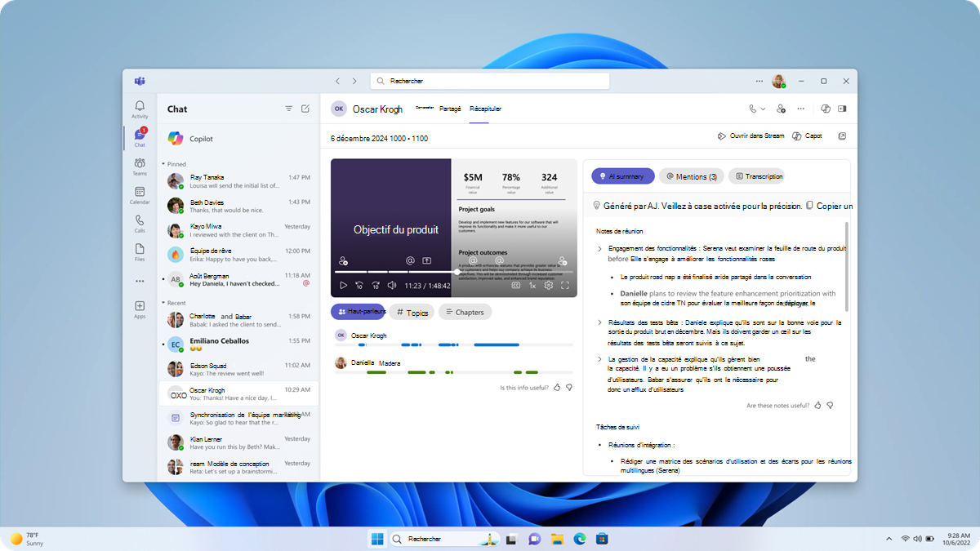Open settings ellipsis beside the profile picture
The height and width of the screenshot is (551, 980).
(x=759, y=81)
